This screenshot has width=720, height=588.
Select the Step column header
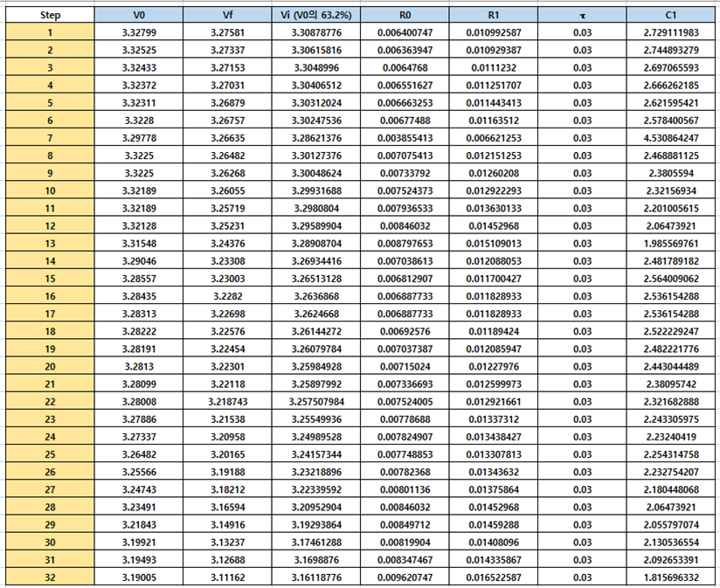(50, 15)
